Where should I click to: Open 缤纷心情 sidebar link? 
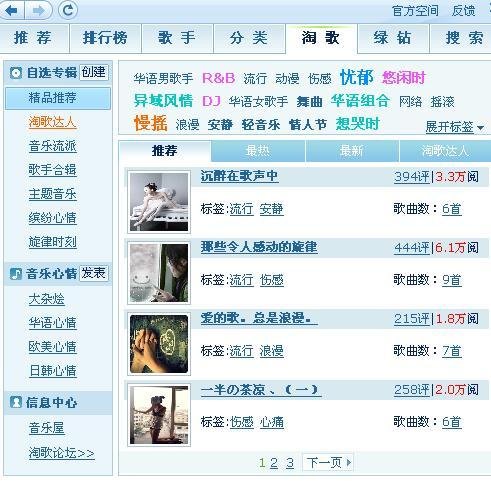click(x=52, y=218)
